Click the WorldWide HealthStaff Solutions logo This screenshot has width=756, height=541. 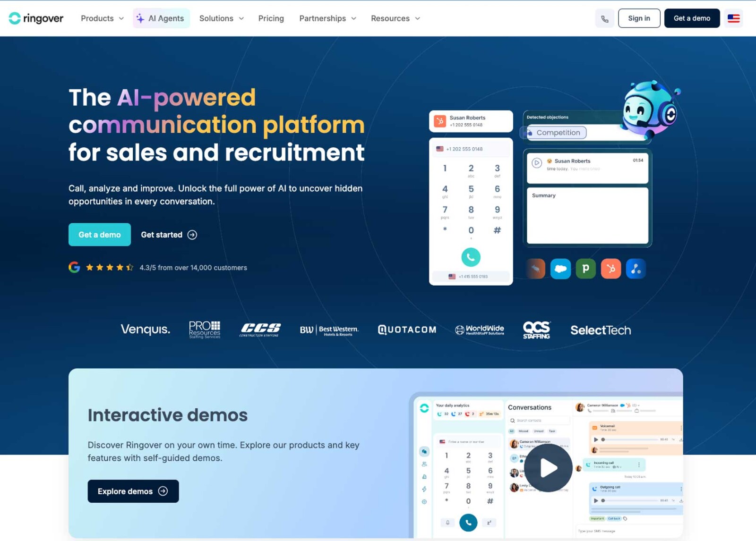click(x=479, y=330)
